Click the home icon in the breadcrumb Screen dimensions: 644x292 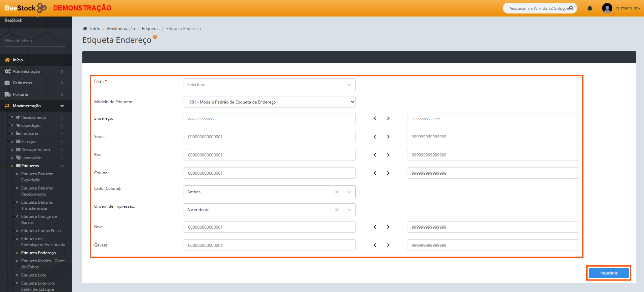(x=85, y=29)
